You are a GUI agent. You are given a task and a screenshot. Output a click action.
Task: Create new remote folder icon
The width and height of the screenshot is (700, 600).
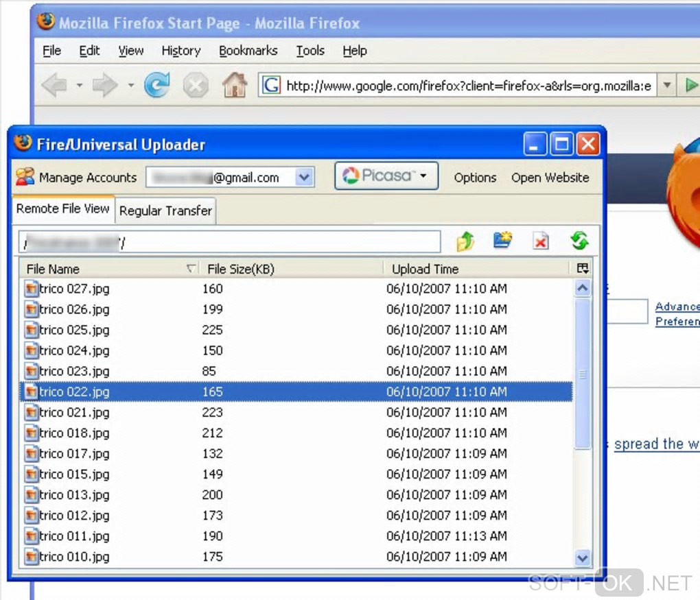(x=503, y=241)
